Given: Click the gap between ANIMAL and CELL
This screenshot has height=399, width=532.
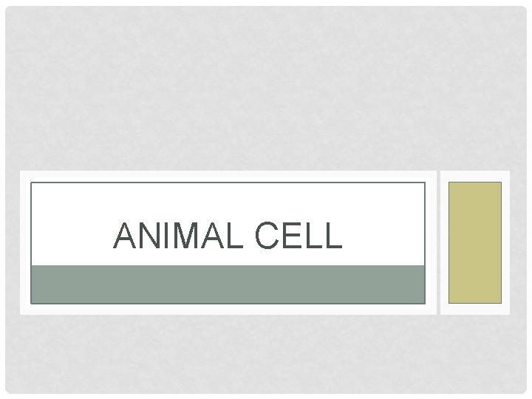Looking at the screenshot, I should (250, 236).
